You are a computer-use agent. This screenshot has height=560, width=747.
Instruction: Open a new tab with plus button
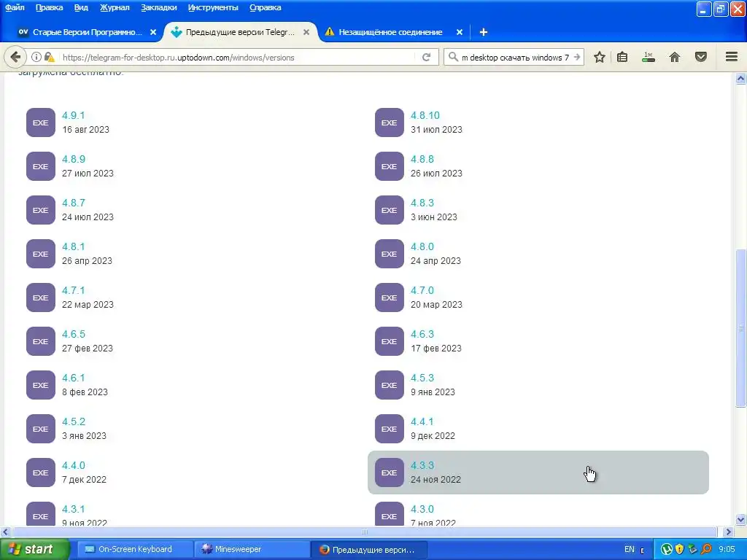click(x=484, y=32)
